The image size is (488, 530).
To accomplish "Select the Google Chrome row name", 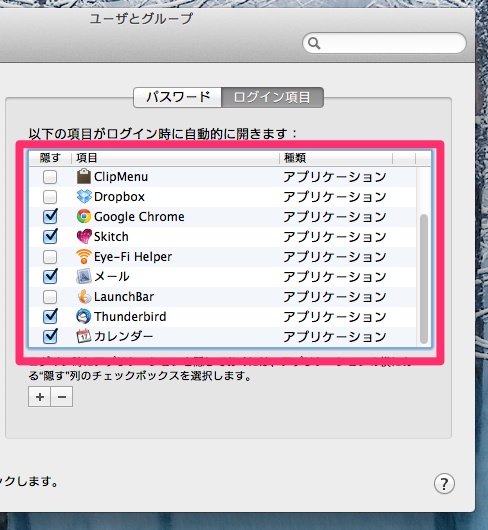I will click(x=139, y=217).
